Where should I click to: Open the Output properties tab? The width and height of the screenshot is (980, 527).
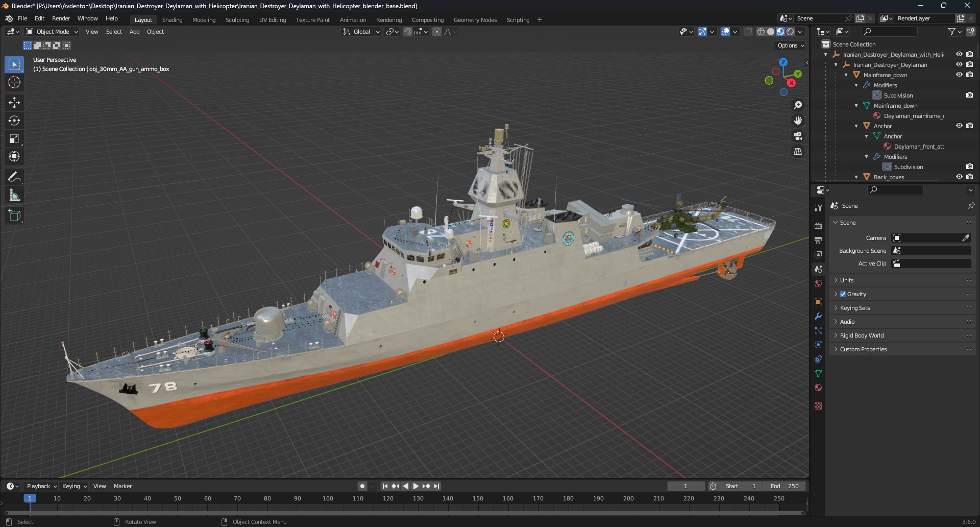(x=818, y=240)
